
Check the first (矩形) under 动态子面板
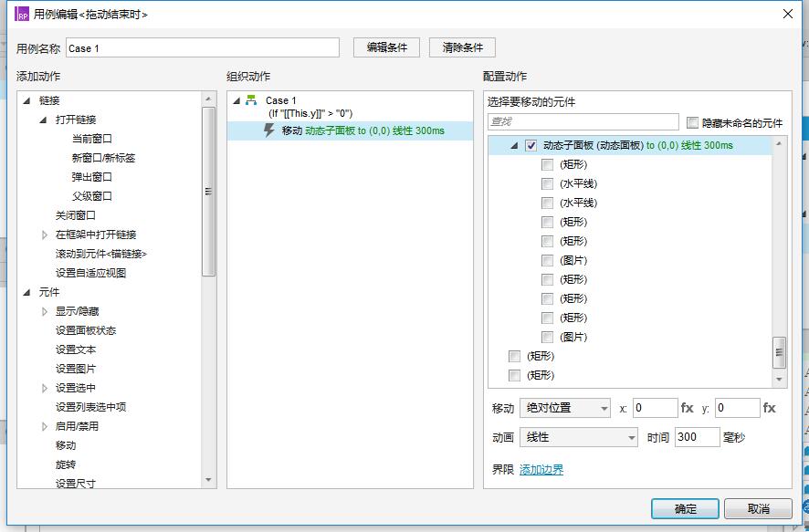(x=548, y=165)
